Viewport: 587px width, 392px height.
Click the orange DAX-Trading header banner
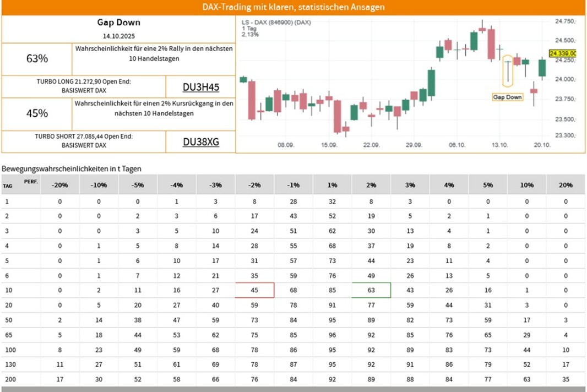[x=293, y=8]
